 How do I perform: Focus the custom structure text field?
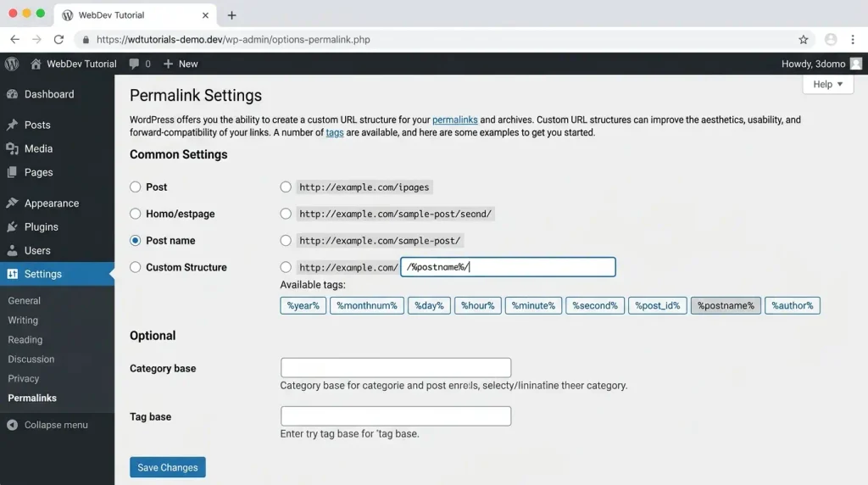click(x=508, y=267)
